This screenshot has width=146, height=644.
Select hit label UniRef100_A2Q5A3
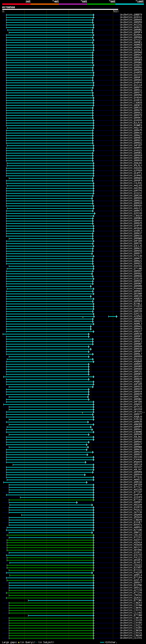coord(131,316)
